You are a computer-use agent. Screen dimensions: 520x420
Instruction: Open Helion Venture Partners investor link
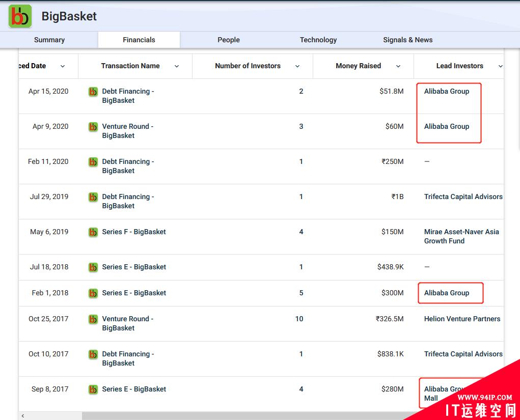(x=462, y=319)
